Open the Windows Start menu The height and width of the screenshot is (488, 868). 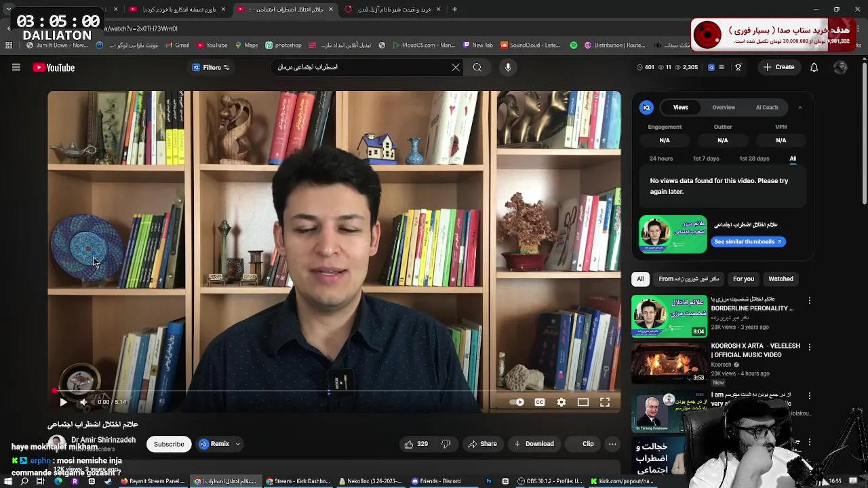[8, 481]
